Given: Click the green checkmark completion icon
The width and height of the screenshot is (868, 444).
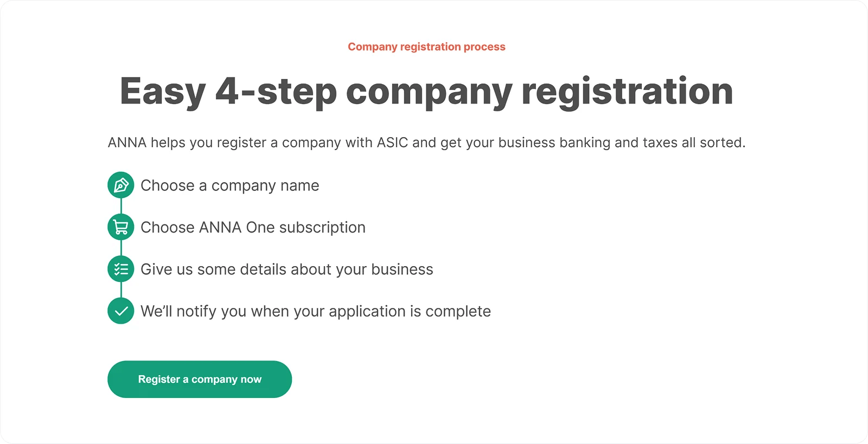Looking at the screenshot, I should 121,311.
